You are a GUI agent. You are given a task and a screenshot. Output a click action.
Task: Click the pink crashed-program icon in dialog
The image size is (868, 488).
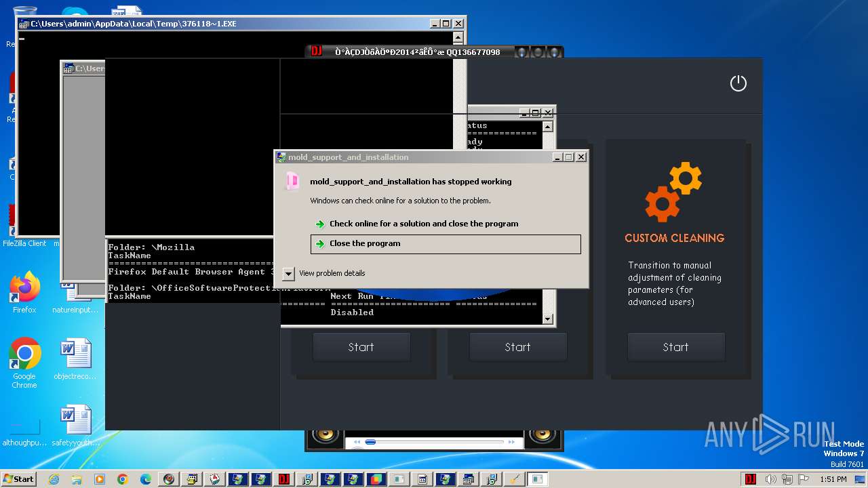click(x=292, y=181)
